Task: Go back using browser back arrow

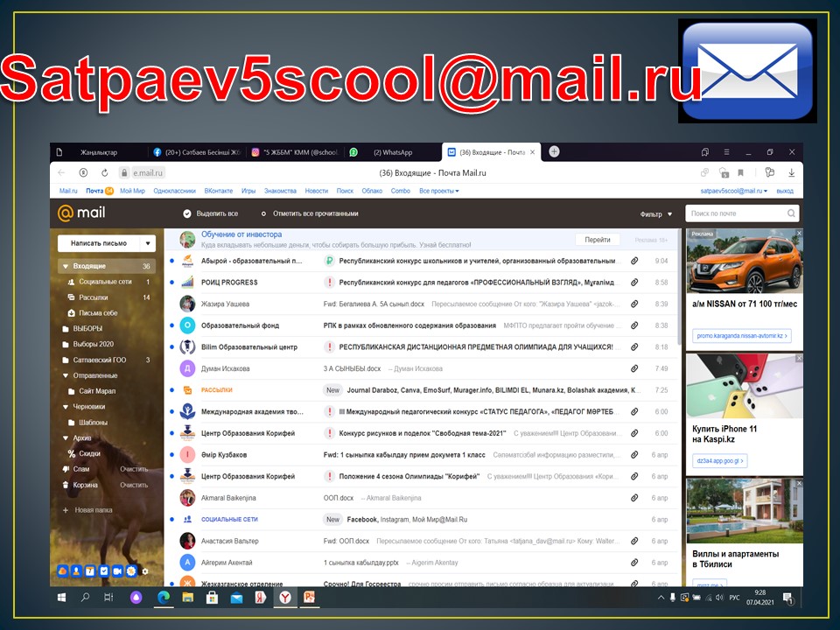Action: (61, 172)
